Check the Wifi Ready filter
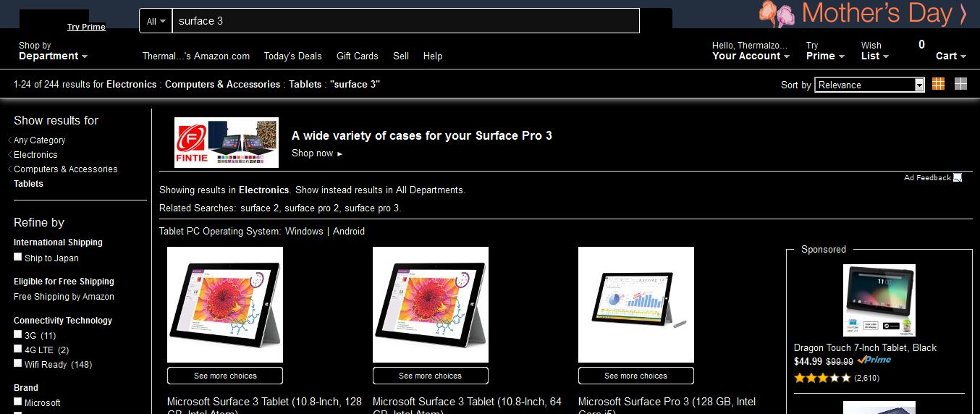 click(x=18, y=363)
